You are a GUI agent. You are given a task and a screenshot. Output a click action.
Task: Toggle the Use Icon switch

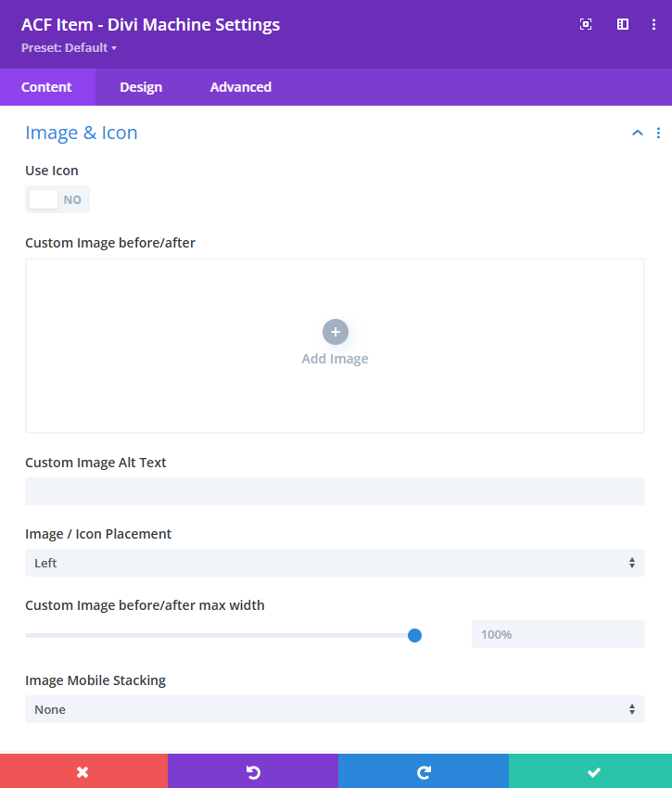click(x=57, y=199)
